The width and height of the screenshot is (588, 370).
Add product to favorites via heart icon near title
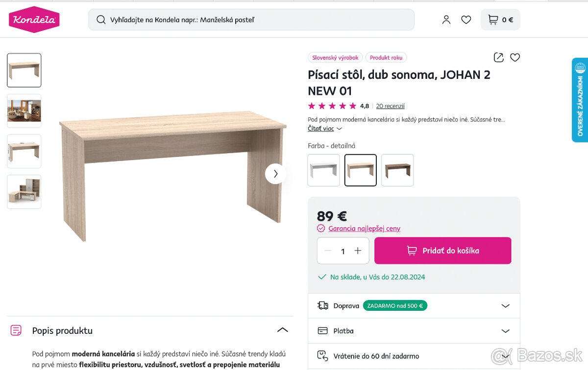click(x=514, y=57)
